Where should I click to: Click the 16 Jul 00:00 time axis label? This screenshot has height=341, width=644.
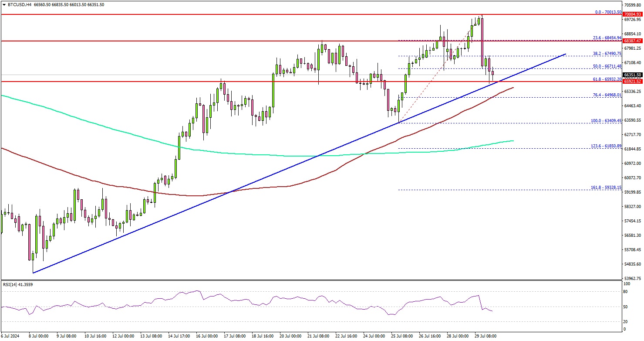207,337
